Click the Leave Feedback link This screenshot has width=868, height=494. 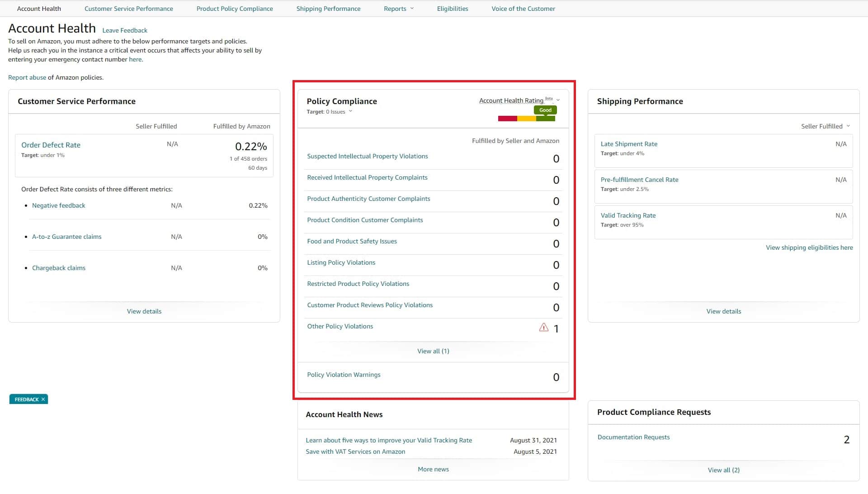125,30
